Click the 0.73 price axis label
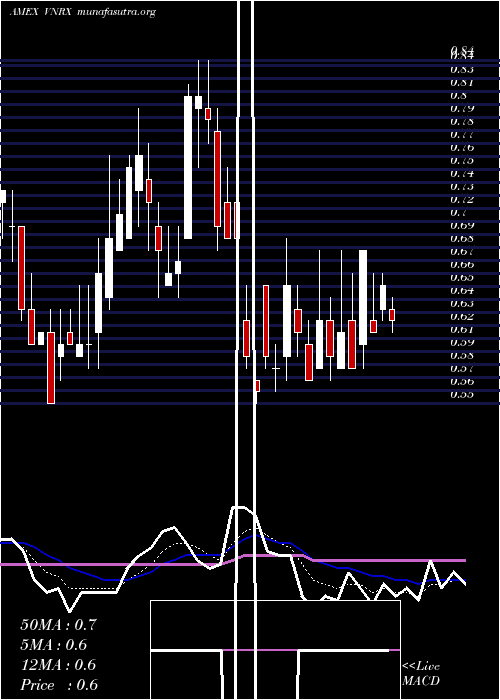 pos(462,186)
